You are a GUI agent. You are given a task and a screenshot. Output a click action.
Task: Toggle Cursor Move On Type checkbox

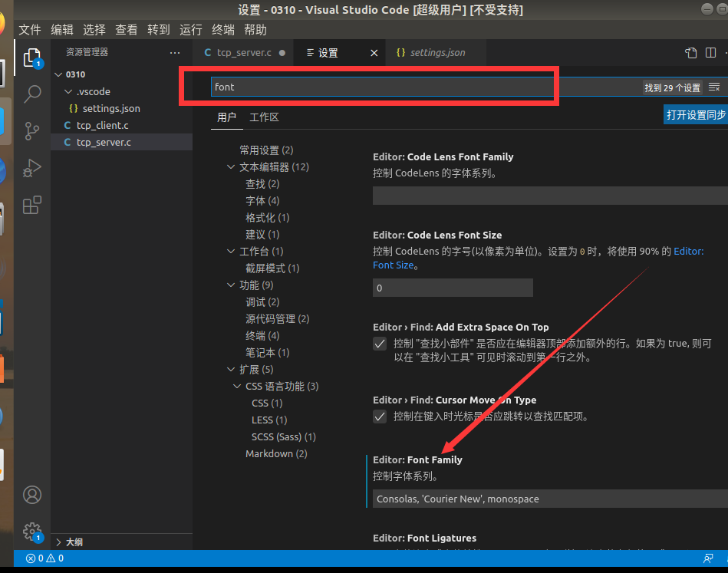[380, 417]
